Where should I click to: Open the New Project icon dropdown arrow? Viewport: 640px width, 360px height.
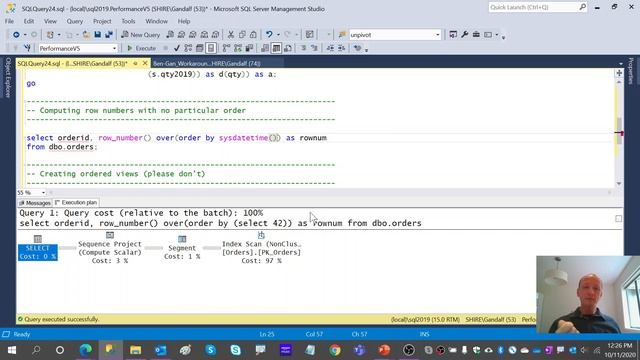pos(59,35)
